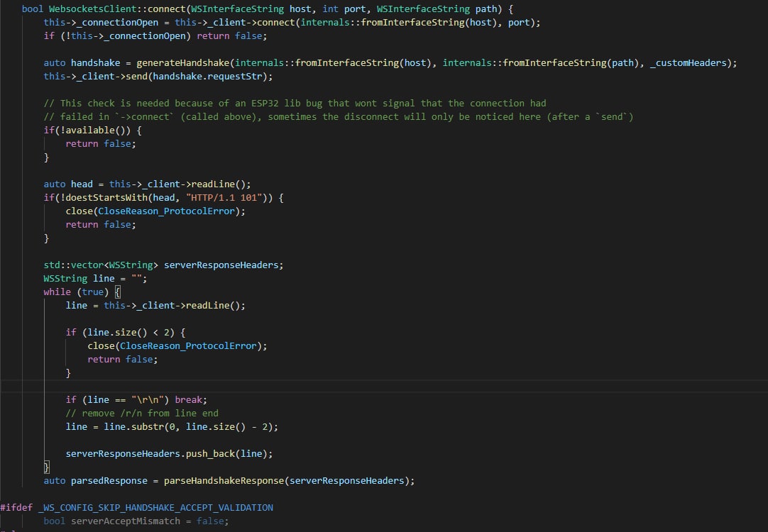This screenshot has height=532, width=768.
Task: Click the 'break;' statement
Action: point(191,400)
